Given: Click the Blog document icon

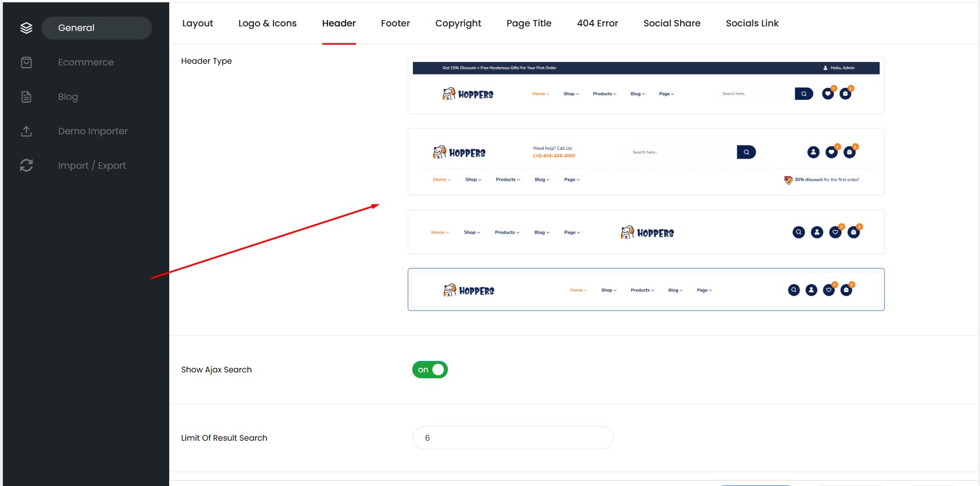Looking at the screenshot, I should click(26, 97).
